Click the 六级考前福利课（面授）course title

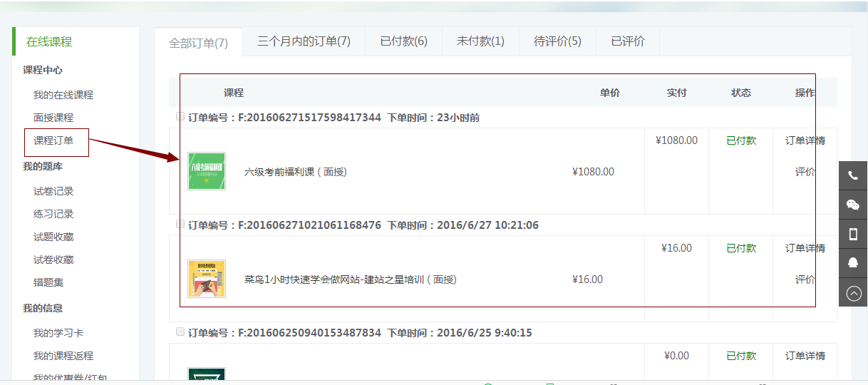[296, 172]
